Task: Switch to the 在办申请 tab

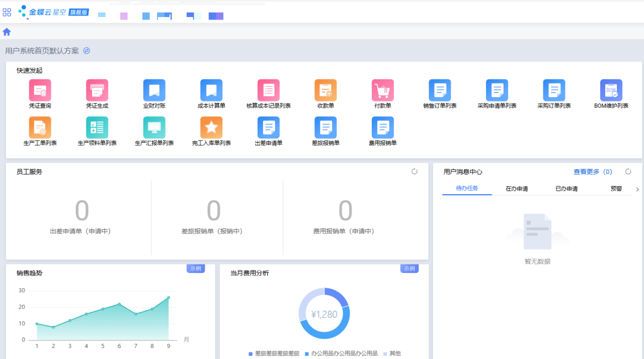Action: pos(517,189)
